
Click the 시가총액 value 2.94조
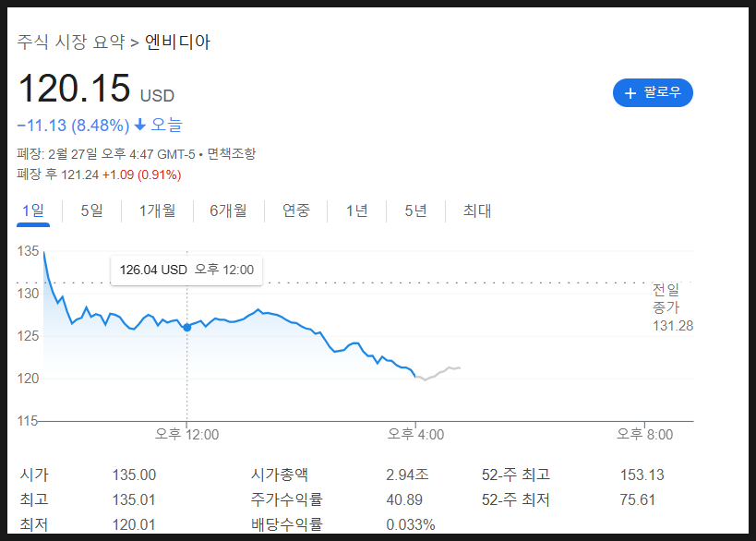(x=407, y=475)
